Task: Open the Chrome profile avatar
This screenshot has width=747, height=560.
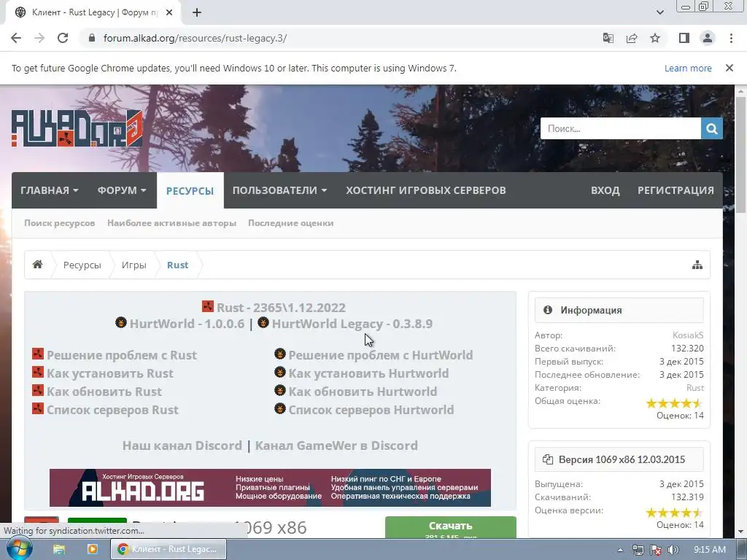Action: (708, 38)
